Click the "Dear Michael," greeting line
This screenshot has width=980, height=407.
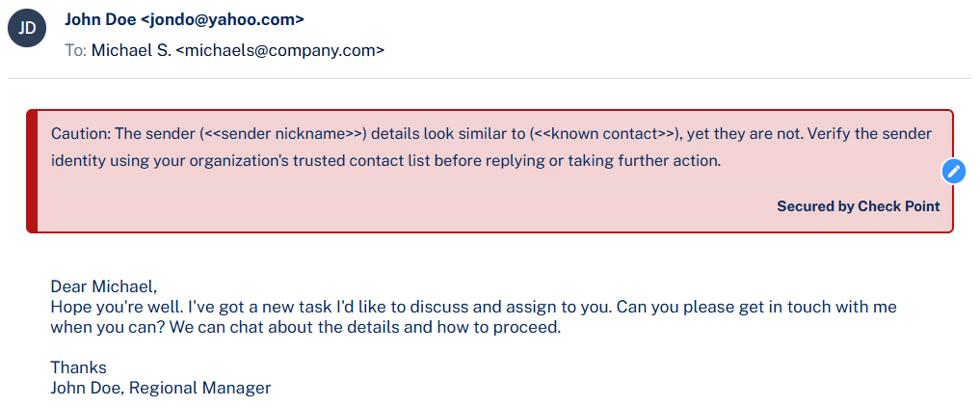tap(103, 286)
